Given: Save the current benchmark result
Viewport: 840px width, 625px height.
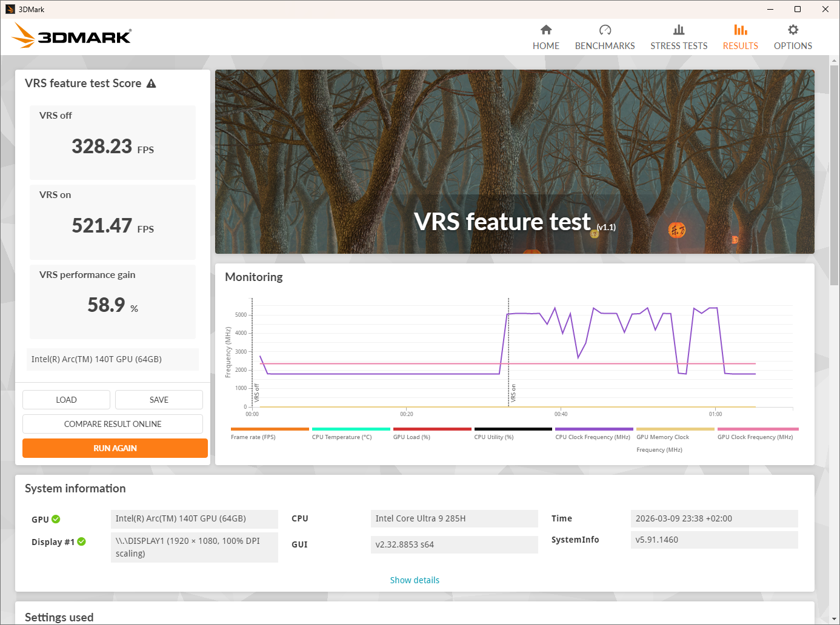Looking at the screenshot, I should point(159,400).
